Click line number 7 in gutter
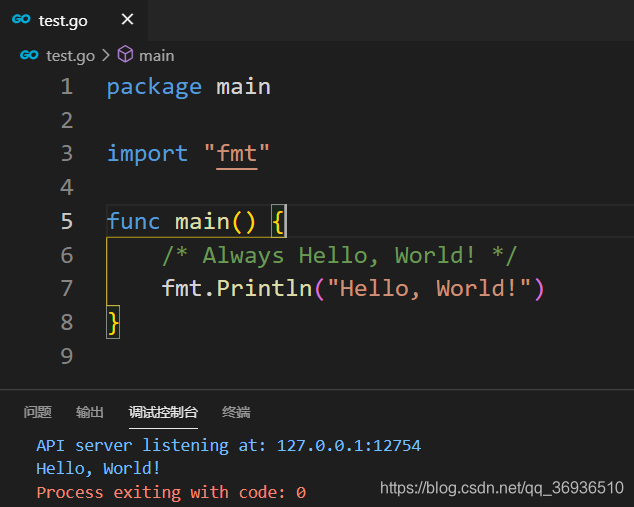The image size is (634, 507). click(67, 289)
